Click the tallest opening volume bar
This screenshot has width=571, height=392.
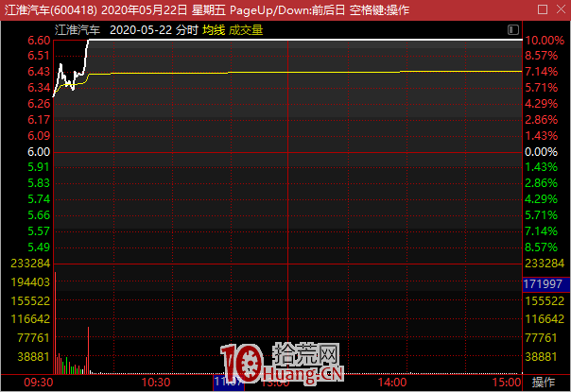(55, 323)
